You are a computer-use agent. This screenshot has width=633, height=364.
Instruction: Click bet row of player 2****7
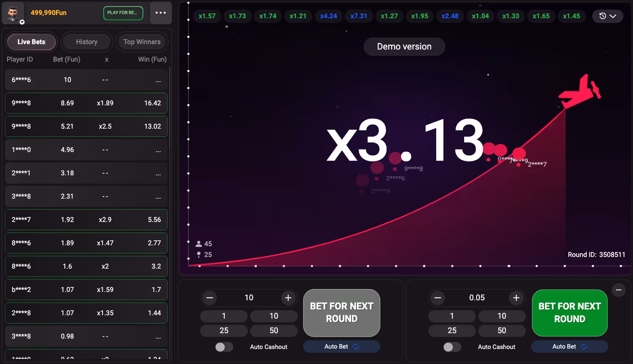pyautogui.click(x=86, y=220)
